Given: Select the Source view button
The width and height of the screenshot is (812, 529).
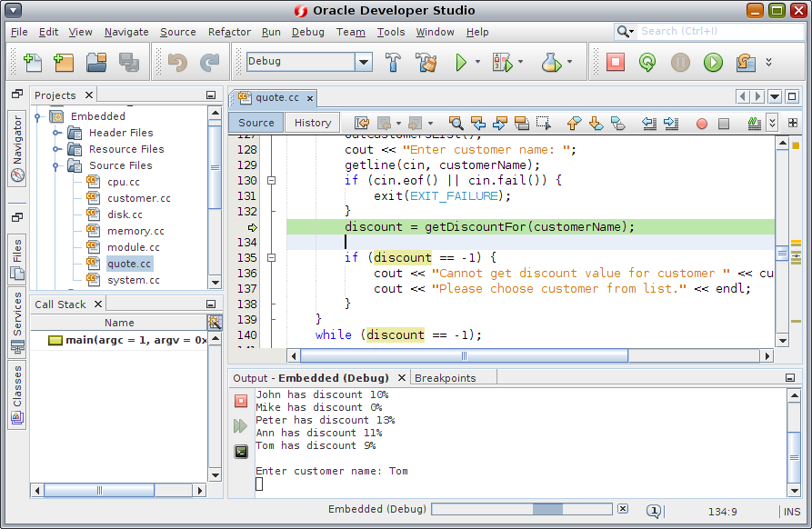Looking at the screenshot, I should point(256,123).
